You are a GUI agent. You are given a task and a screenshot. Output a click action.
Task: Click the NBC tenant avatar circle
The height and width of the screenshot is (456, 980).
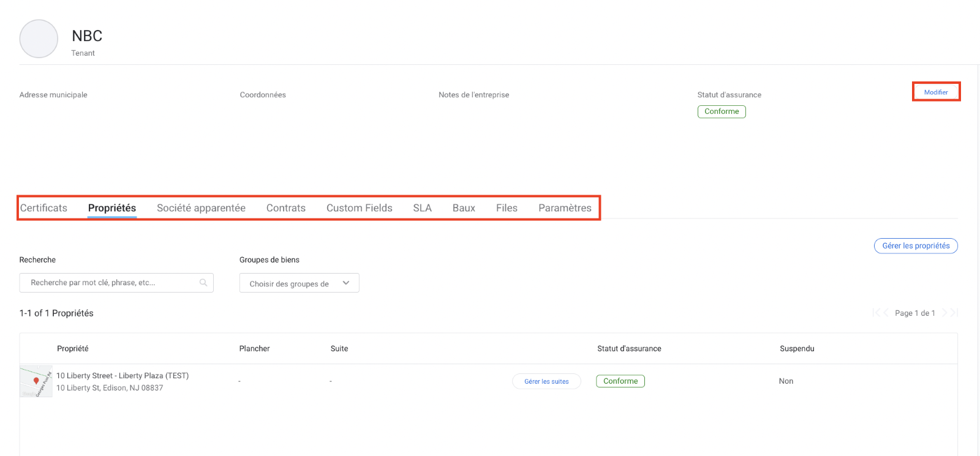pos(39,39)
